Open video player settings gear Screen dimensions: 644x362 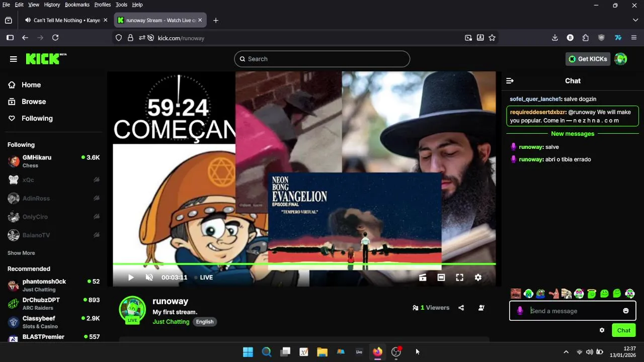tap(478, 278)
